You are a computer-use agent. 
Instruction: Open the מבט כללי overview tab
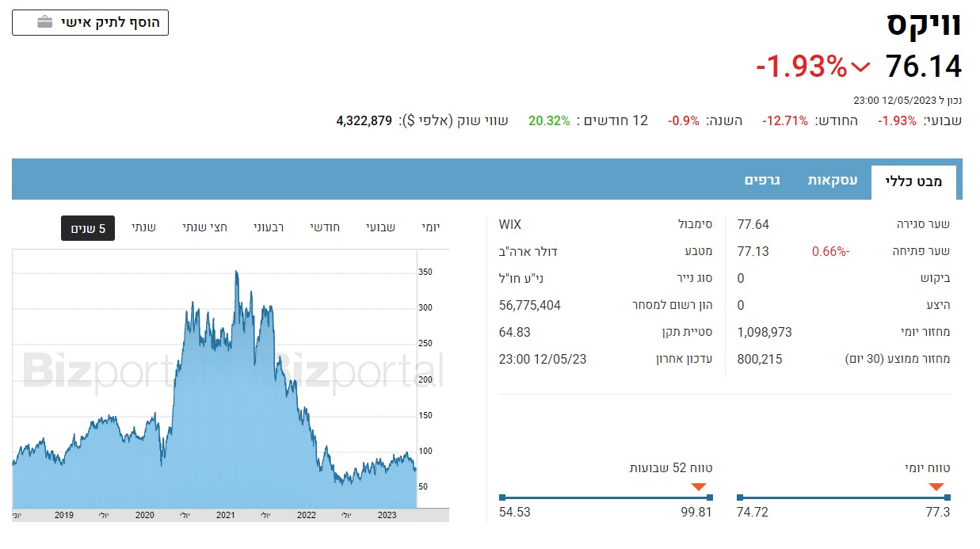point(913,181)
